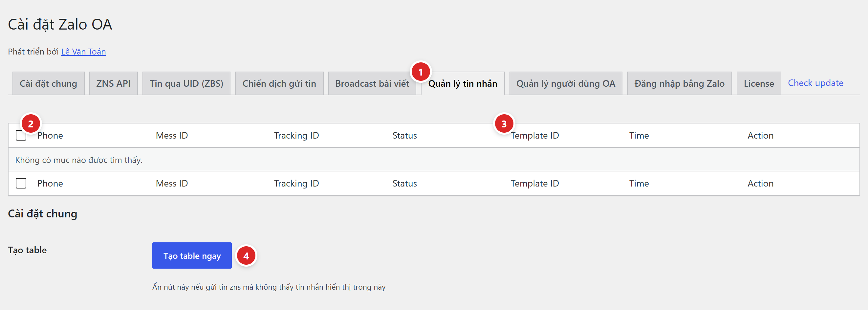This screenshot has width=868, height=310.
Task: Select the Quản lý tin nhắn tab
Action: pyautogui.click(x=463, y=83)
